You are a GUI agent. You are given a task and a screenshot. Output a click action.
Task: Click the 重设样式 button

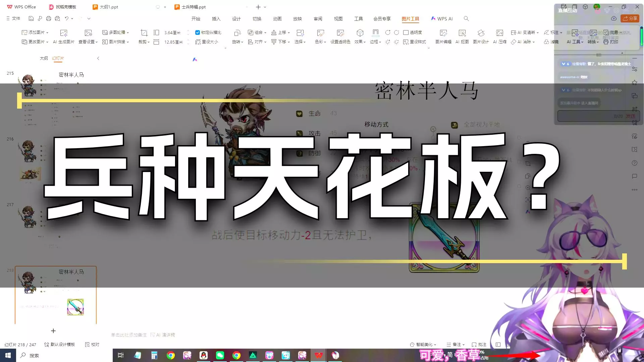[415, 42]
